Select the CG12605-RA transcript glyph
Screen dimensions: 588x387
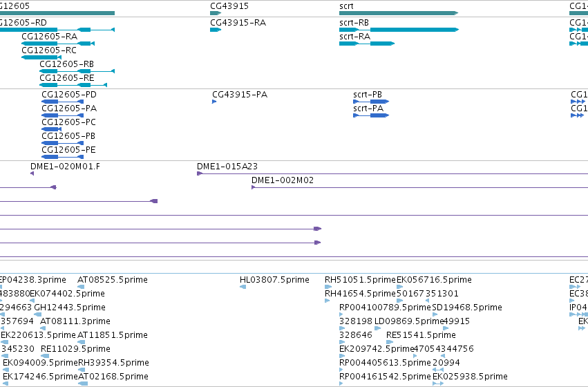[x=58, y=44]
